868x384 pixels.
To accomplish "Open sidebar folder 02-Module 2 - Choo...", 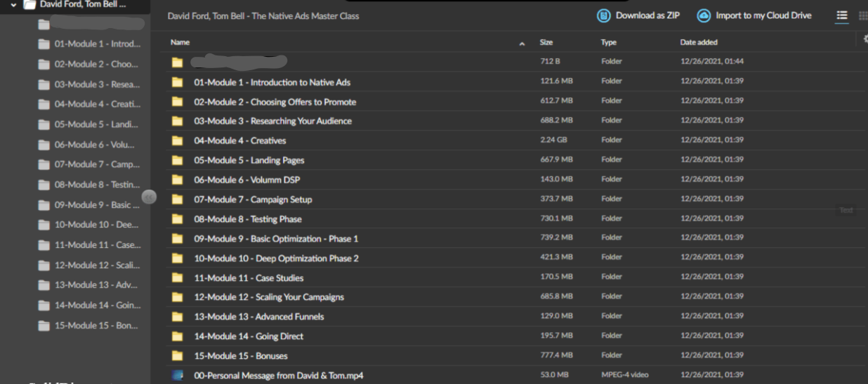I will (89, 65).
